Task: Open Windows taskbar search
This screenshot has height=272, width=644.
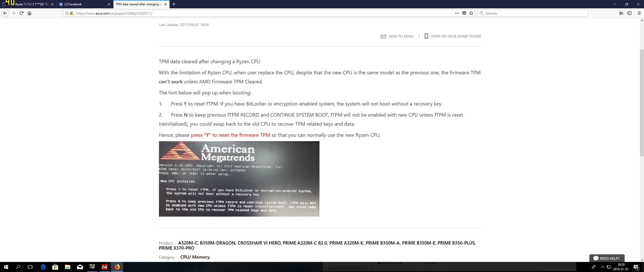Action: pyautogui.click(x=18, y=267)
